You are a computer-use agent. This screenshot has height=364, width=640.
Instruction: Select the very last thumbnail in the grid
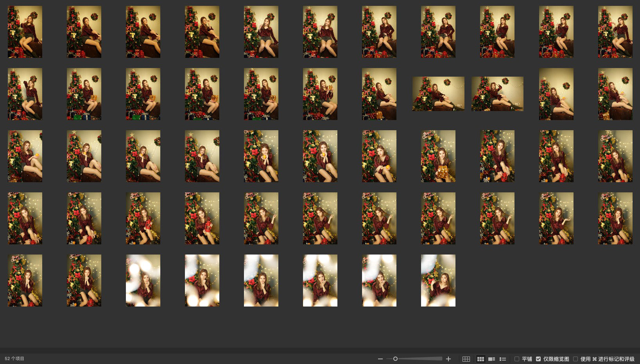438,280
